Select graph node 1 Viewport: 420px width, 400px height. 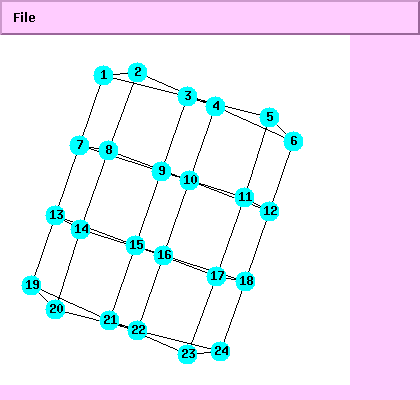coord(104,75)
